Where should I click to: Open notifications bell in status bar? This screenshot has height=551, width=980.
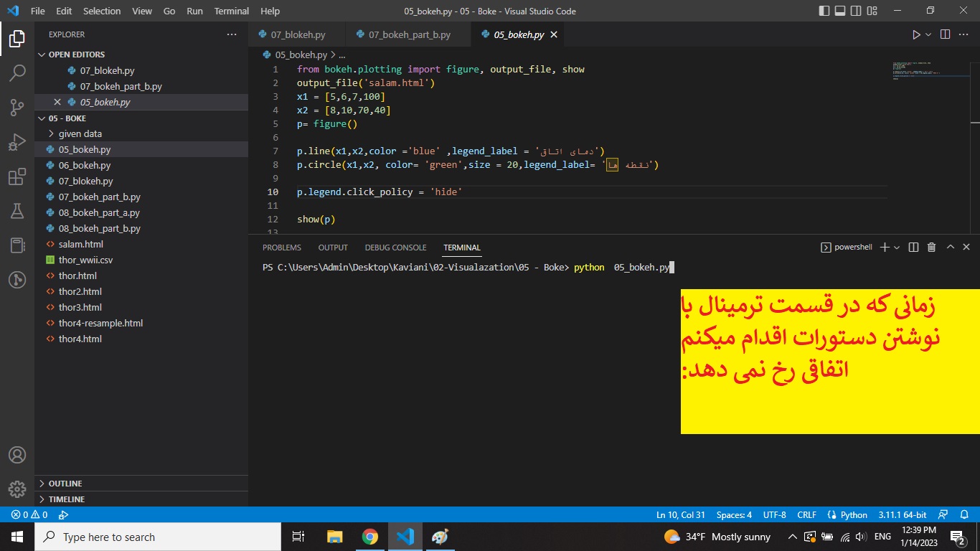(x=965, y=514)
